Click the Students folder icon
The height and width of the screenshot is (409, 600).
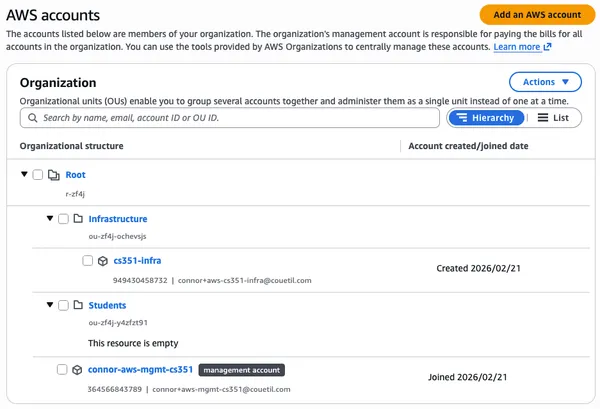(78, 305)
